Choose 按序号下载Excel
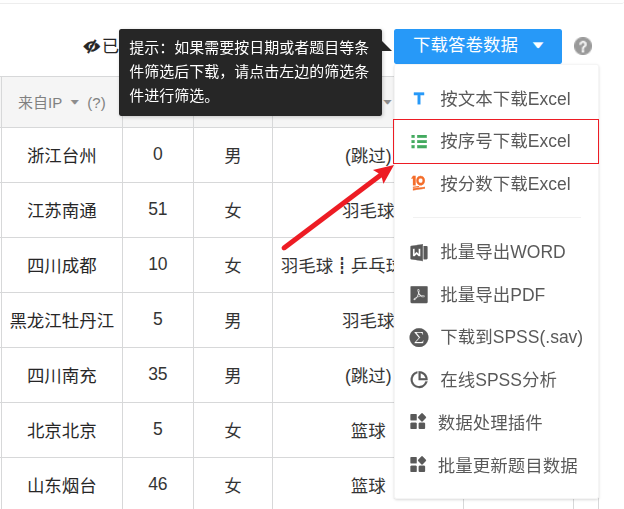 [496, 141]
